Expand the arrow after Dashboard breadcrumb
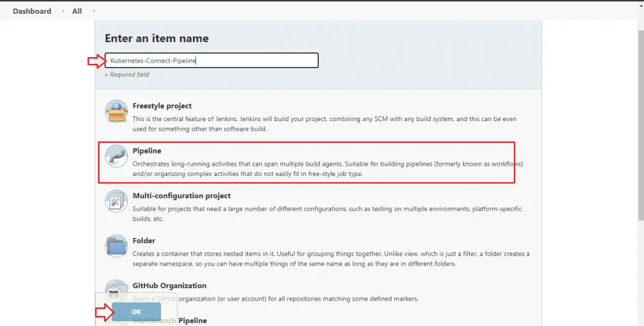The height and width of the screenshot is (326, 644). click(x=63, y=11)
